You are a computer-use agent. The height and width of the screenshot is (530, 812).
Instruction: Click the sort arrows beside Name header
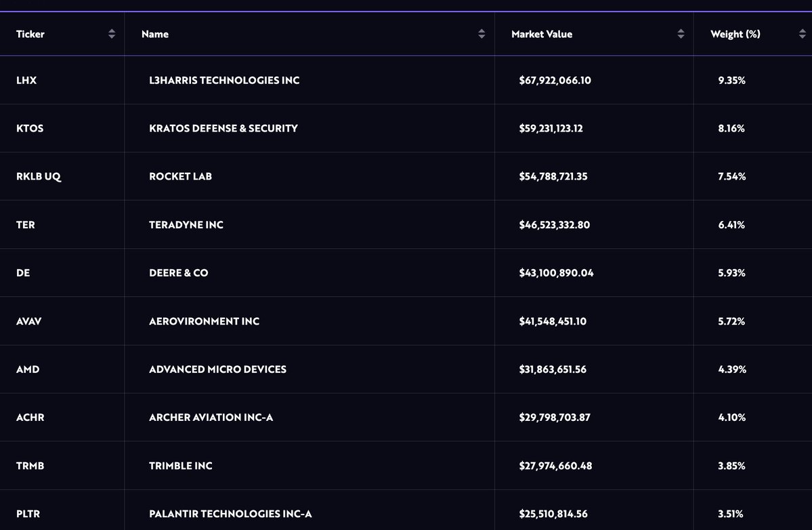(x=482, y=34)
